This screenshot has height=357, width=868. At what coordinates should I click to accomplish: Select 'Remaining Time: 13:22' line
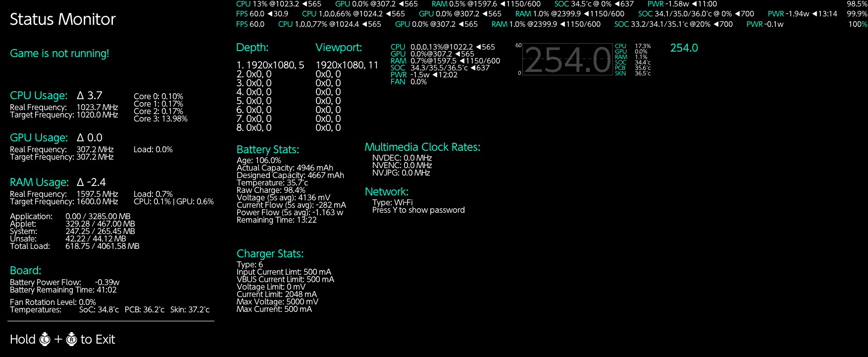276,220
